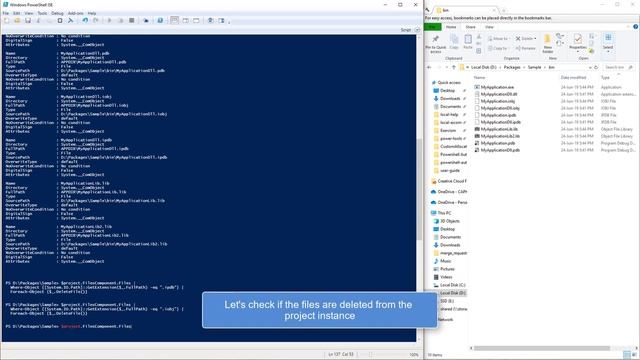Select Show Script Pane Right layout icon
640x360 pixels.
coord(185,20)
